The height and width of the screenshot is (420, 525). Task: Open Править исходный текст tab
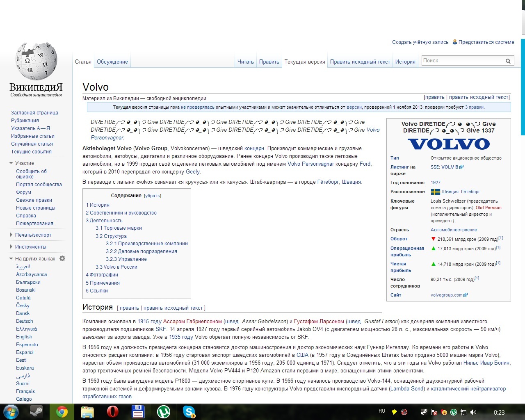coord(360,62)
